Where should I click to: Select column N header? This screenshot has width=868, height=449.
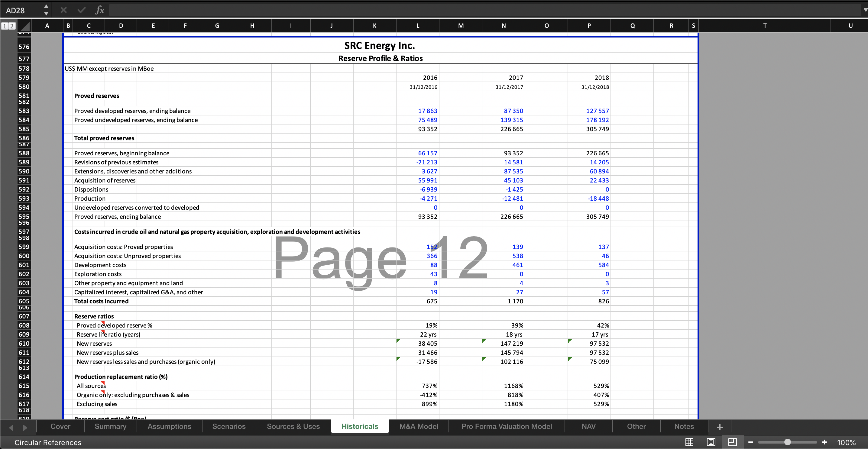pos(504,26)
